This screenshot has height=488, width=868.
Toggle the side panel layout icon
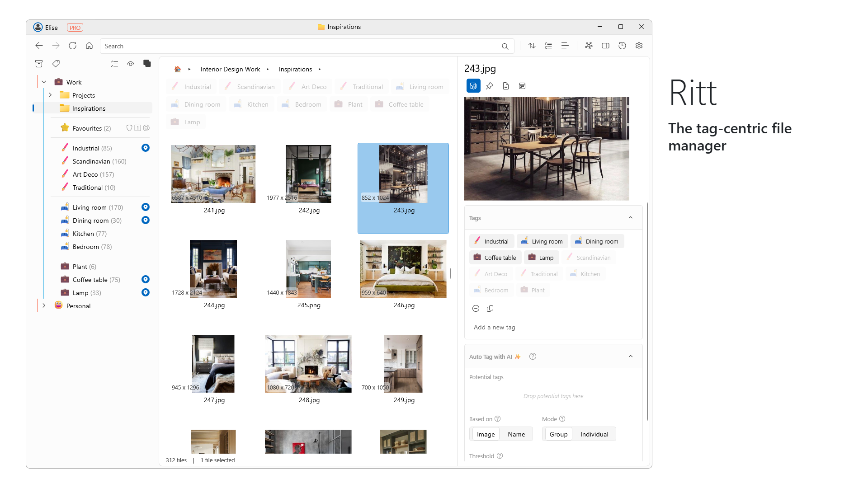tap(605, 46)
